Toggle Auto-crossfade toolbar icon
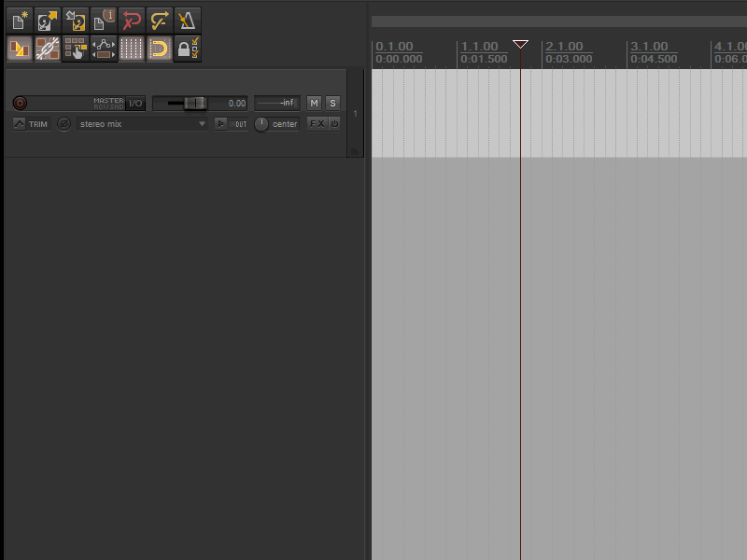Image resolution: width=747 pixels, height=560 pixels. [x=20, y=49]
